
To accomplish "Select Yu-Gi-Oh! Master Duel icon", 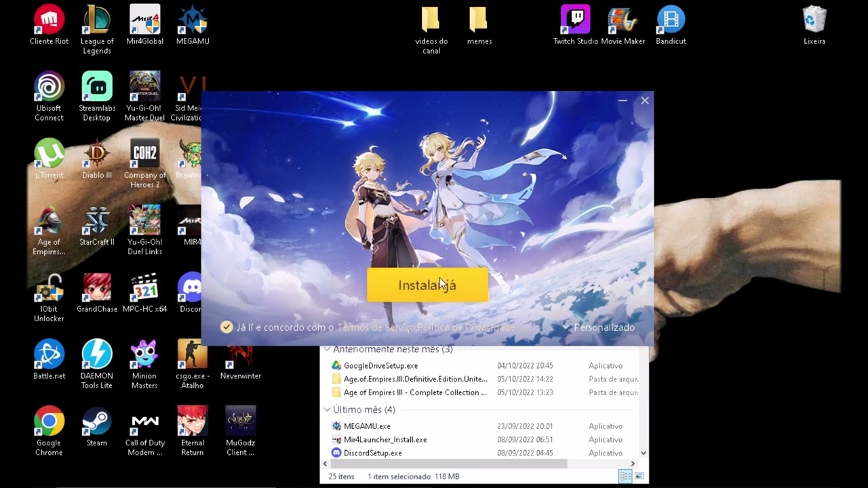I will [x=144, y=97].
